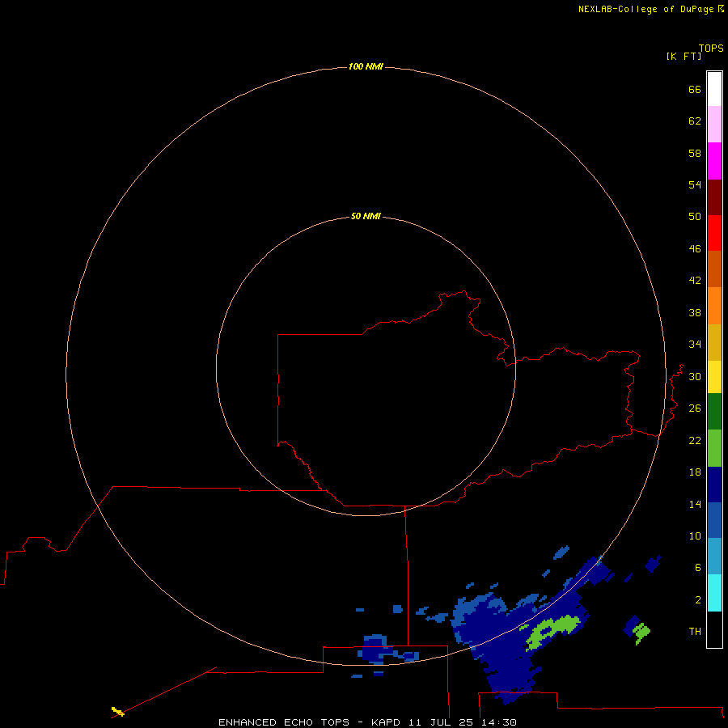Click the '22' legend value

pyautogui.click(x=695, y=440)
